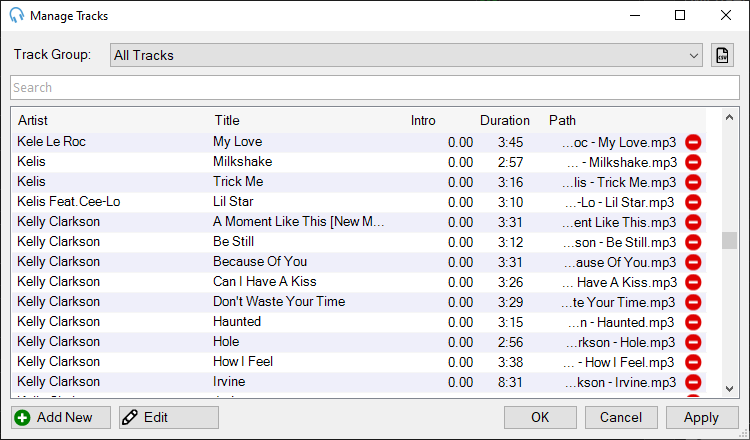Screen dimensions: 750x440
Task: Apply the track changes
Action: pyautogui.click(x=702, y=418)
